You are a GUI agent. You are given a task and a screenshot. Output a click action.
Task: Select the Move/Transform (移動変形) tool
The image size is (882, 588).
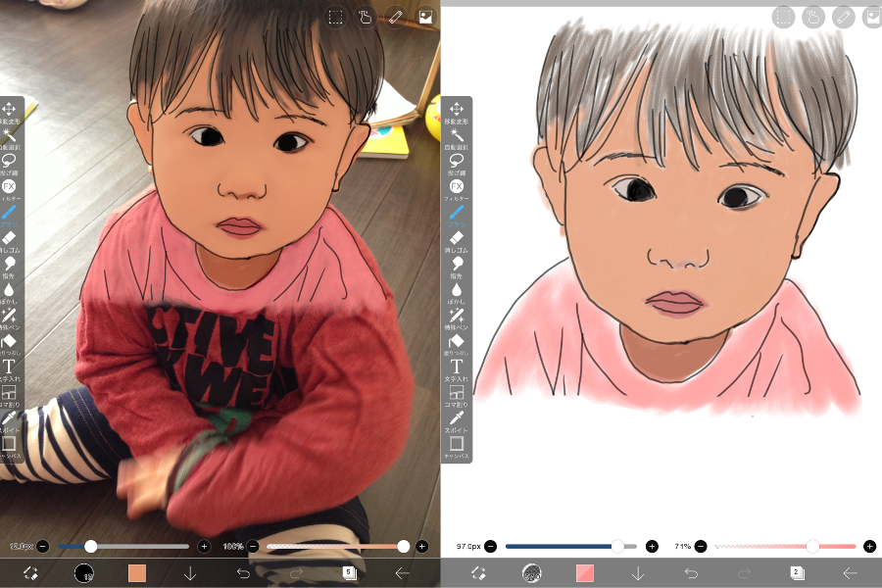(457, 108)
